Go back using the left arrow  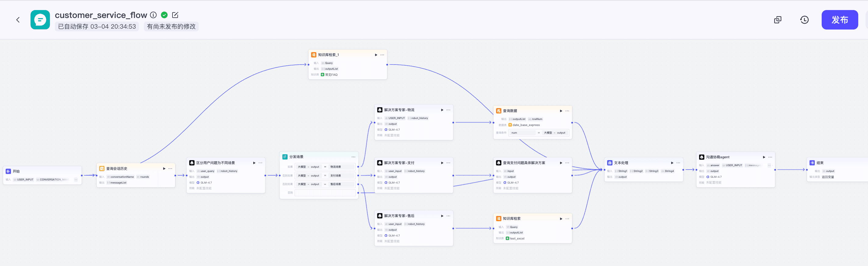pos(18,20)
